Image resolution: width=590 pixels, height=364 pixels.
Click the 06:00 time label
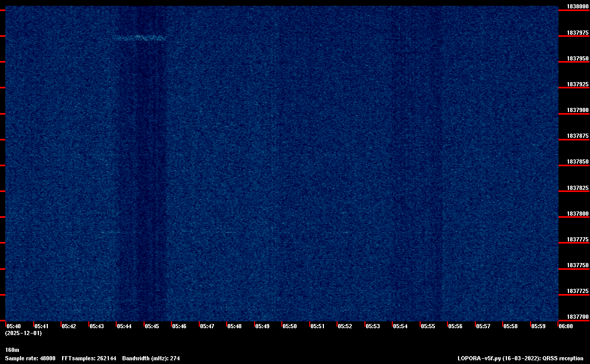coord(566,326)
